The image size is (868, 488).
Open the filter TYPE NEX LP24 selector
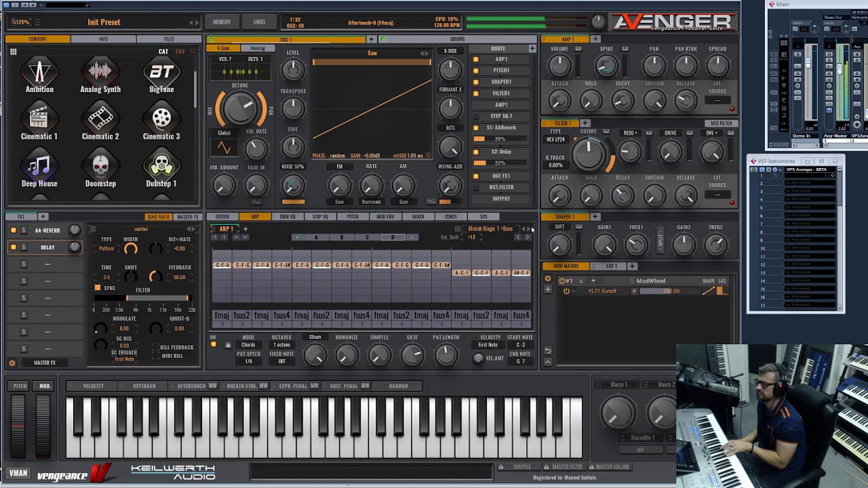tap(556, 140)
